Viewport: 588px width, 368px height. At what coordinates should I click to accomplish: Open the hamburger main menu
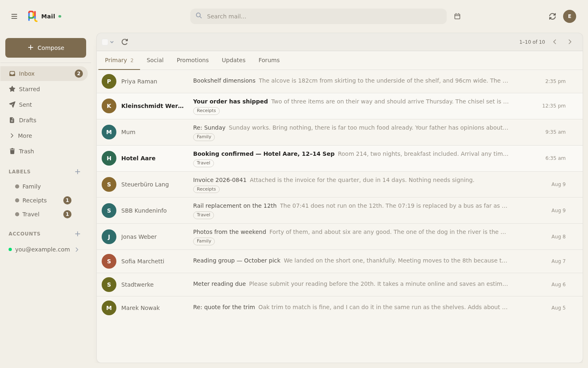(14, 16)
